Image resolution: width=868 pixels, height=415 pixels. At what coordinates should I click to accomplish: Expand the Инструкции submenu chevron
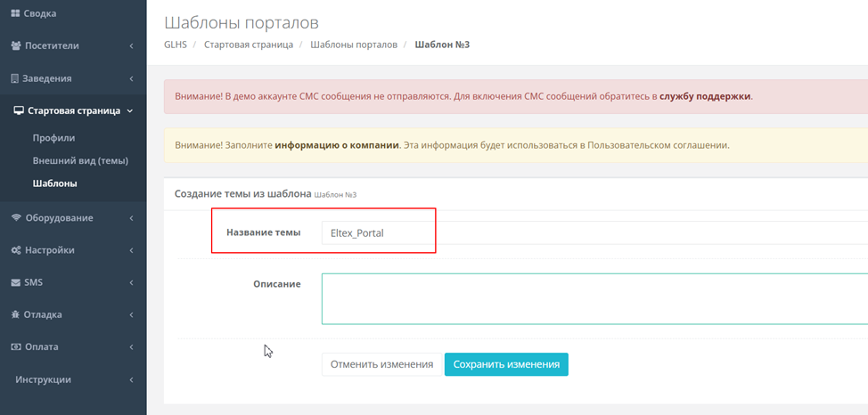(x=131, y=380)
